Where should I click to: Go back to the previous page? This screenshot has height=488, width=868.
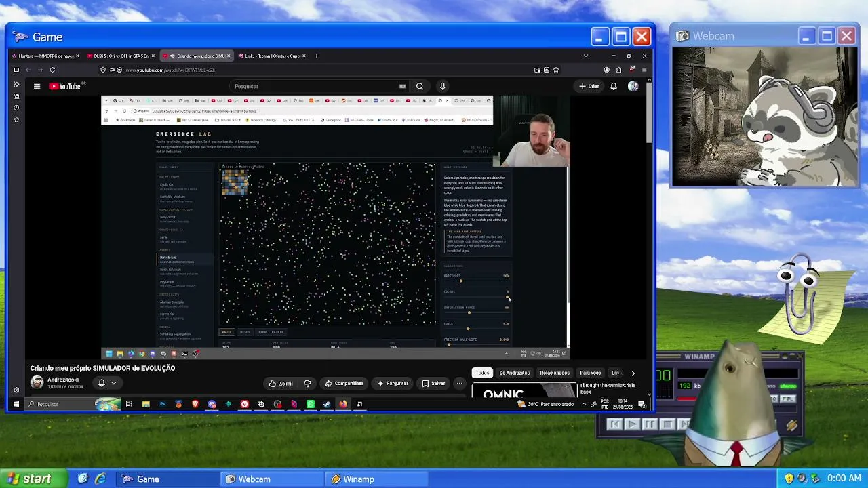tap(28, 70)
